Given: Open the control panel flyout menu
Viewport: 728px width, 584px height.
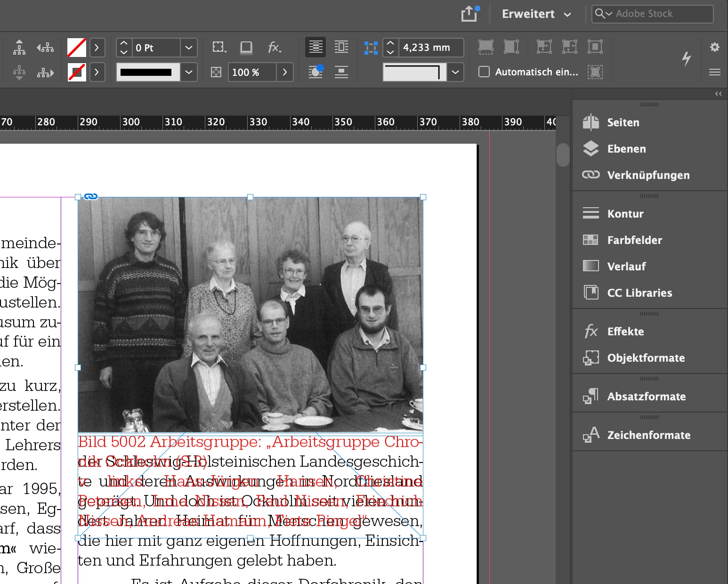Looking at the screenshot, I should point(715,72).
